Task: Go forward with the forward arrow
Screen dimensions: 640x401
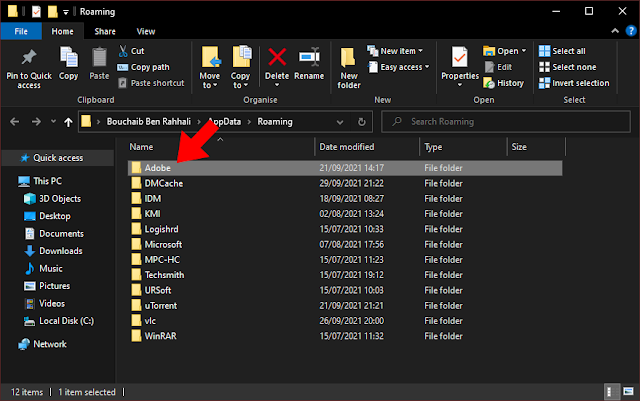Action: (x=36, y=122)
